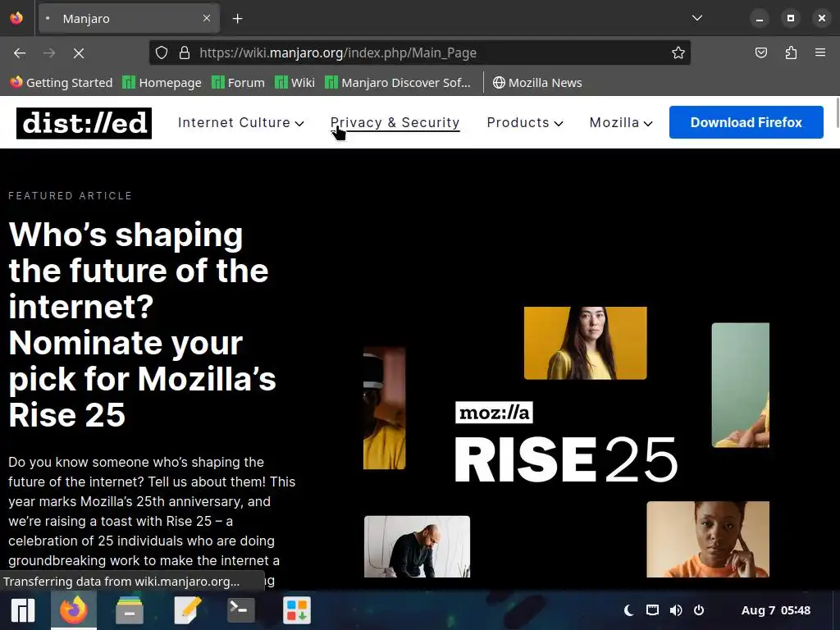Click the greyed forward navigation arrow
This screenshot has height=630, width=840.
(x=49, y=53)
